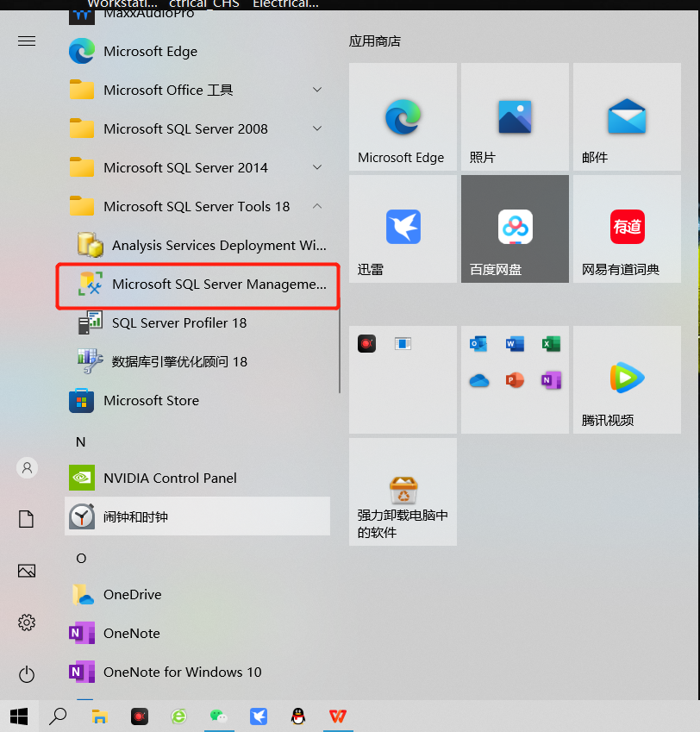This screenshot has width=700, height=732.
Task: Open the screen recorder on the taskbar
Action: [140, 716]
